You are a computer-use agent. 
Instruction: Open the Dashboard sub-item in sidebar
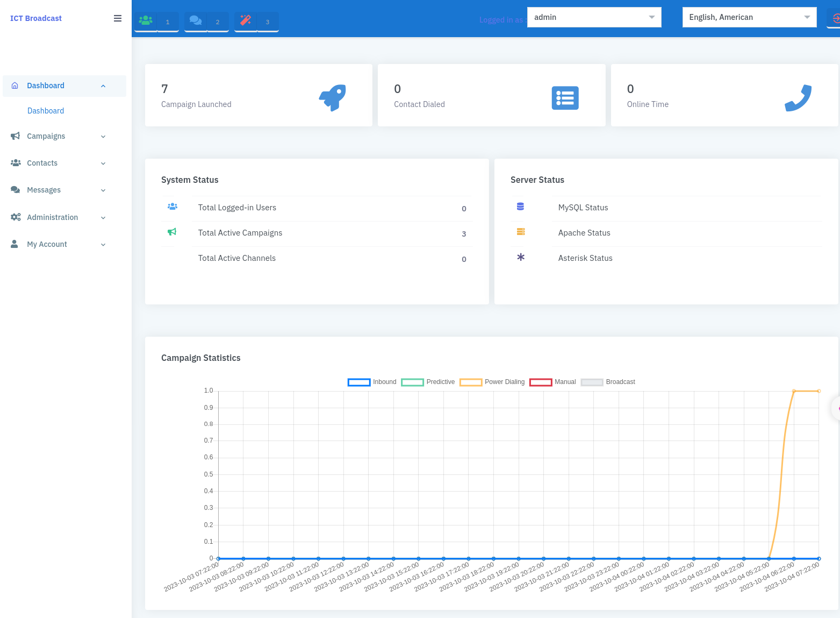pyautogui.click(x=46, y=111)
